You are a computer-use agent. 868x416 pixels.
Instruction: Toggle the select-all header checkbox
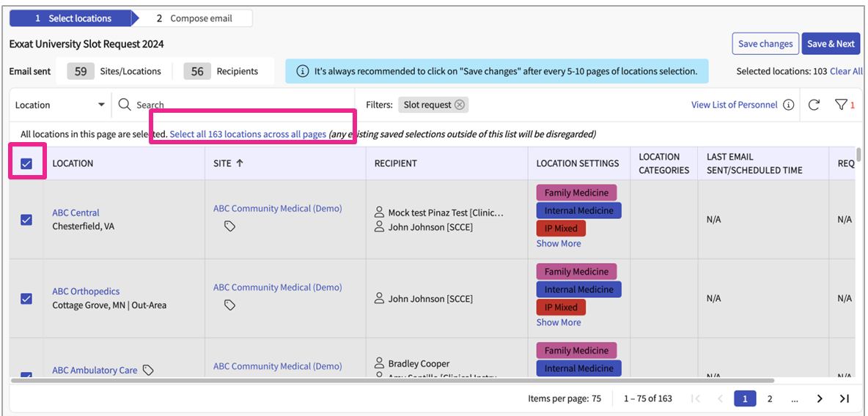(x=26, y=163)
